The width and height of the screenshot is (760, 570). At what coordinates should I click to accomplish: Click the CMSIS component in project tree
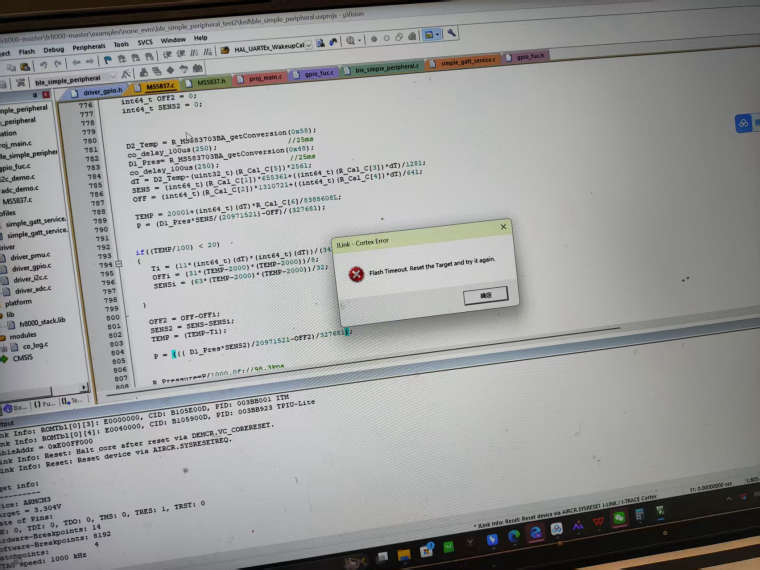tap(23, 357)
